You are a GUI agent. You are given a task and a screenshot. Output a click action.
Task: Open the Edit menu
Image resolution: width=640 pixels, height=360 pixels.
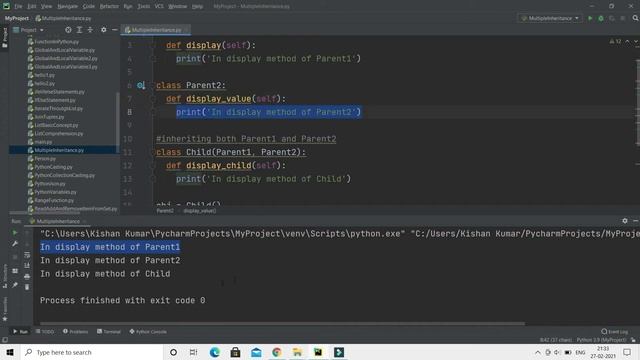click(32, 6)
